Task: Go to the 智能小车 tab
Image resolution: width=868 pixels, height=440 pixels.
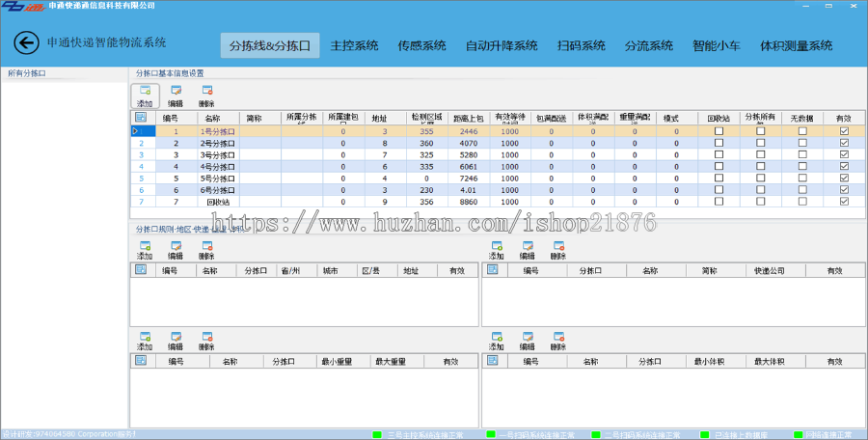Action: pos(717,45)
